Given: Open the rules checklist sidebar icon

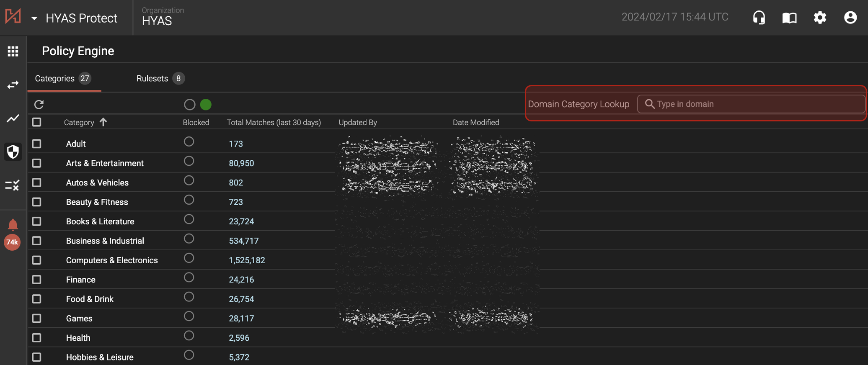Looking at the screenshot, I should pyautogui.click(x=13, y=185).
